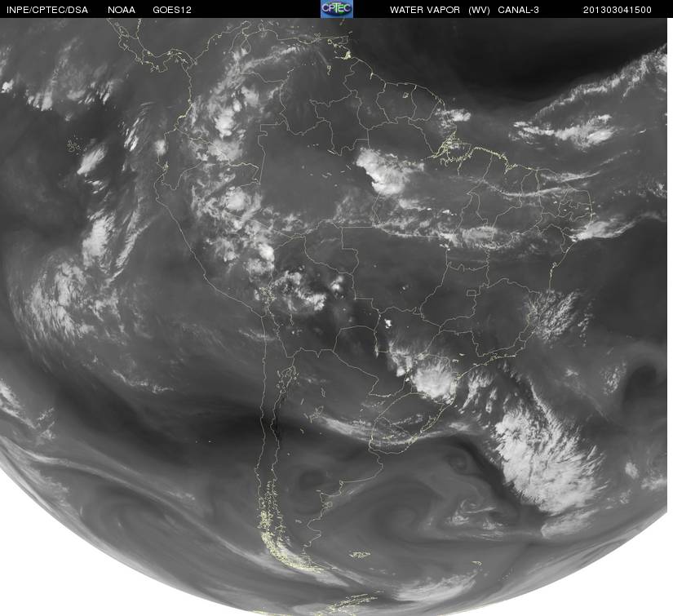Click the INPE/CPTEC/DSA header text
The height and width of the screenshot is (616, 673).
click(x=47, y=10)
